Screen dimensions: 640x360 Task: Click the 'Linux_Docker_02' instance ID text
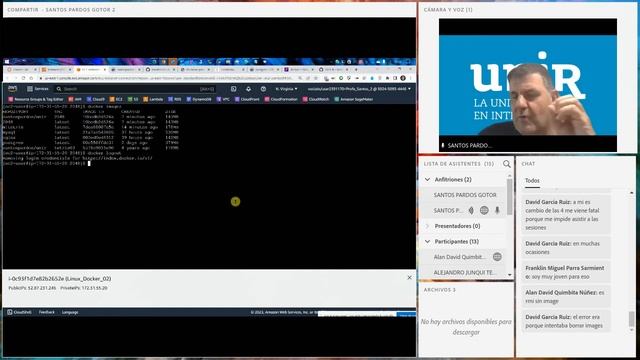60,278
